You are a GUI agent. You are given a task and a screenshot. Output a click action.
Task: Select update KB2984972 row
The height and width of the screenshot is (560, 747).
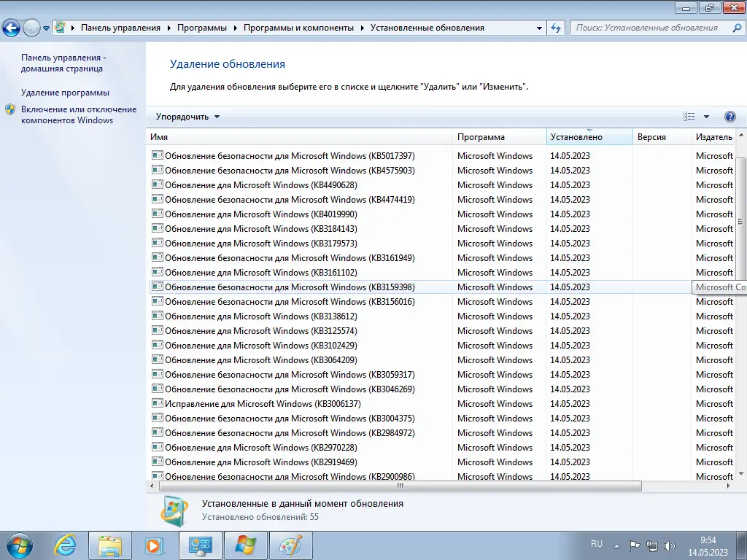point(441,433)
